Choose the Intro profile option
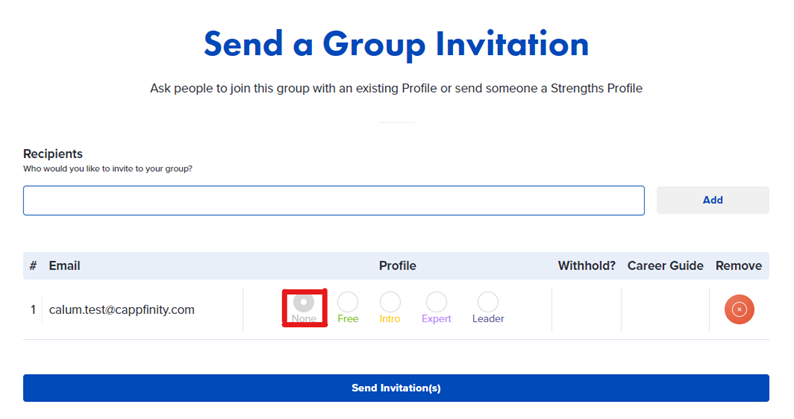This screenshot has width=794, height=419. pos(390,302)
